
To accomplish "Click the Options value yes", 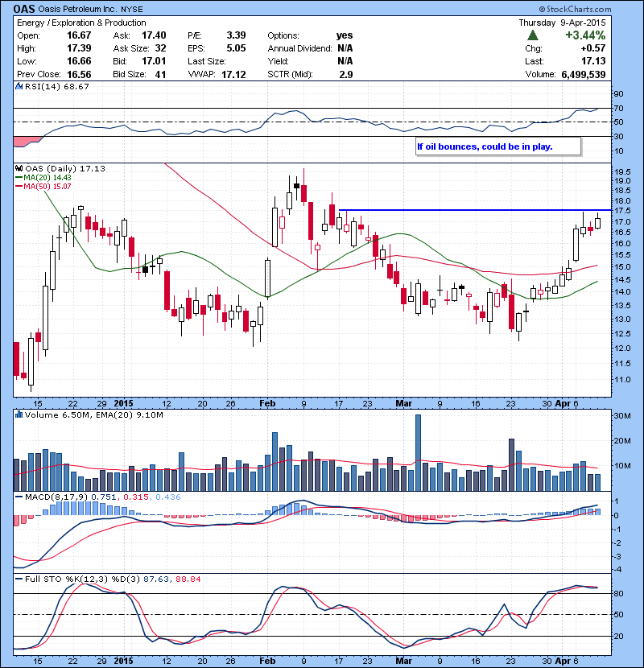I will pos(345,35).
